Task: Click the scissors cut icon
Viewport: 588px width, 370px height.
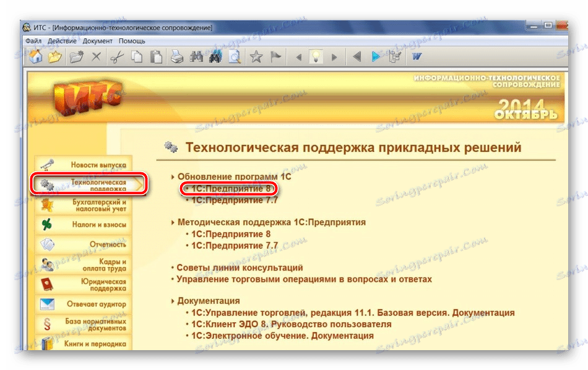Action: click(117, 57)
